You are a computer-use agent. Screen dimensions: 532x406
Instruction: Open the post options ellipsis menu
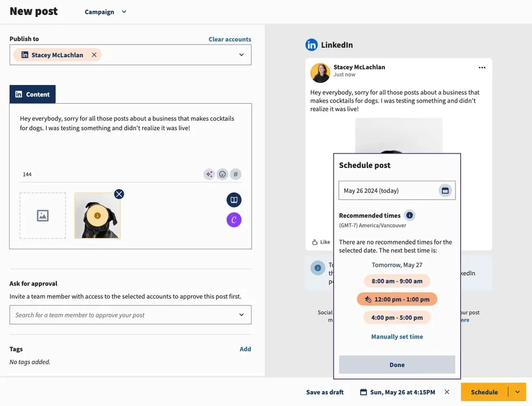click(482, 67)
